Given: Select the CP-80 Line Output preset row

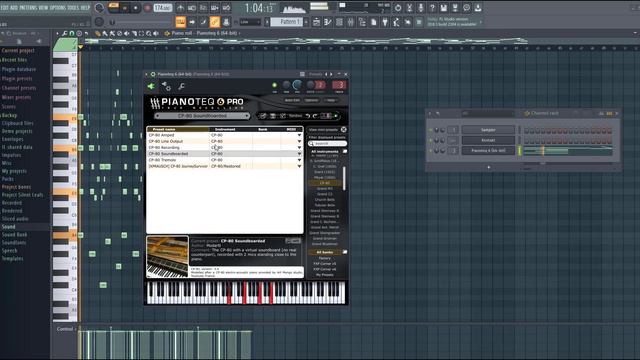Looking at the screenshot, I should pyautogui.click(x=224, y=141).
